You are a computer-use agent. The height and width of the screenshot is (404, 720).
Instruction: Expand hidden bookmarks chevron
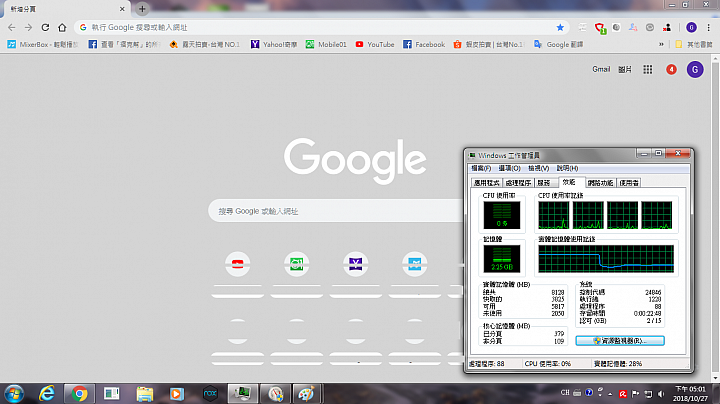pos(661,45)
